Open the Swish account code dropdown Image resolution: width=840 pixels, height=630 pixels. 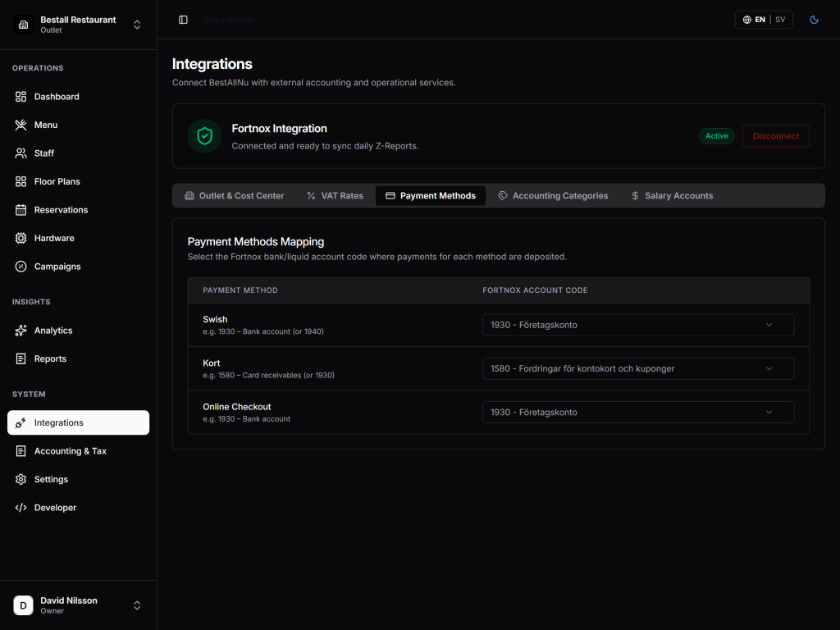638,325
